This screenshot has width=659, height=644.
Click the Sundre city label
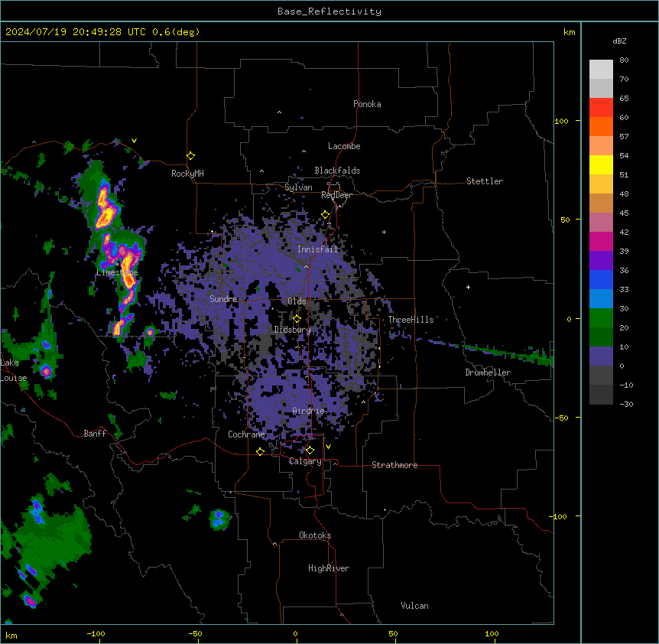(x=223, y=299)
